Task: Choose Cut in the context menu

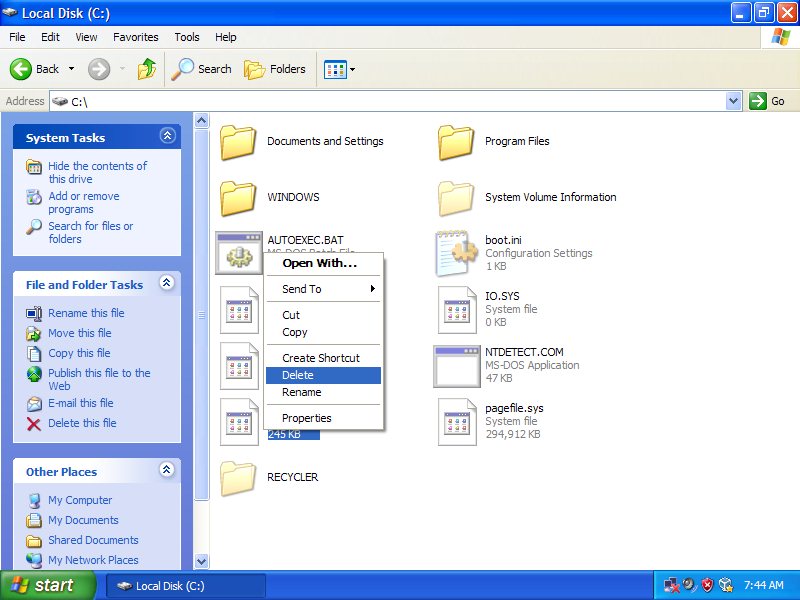Action: [x=323, y=315]
